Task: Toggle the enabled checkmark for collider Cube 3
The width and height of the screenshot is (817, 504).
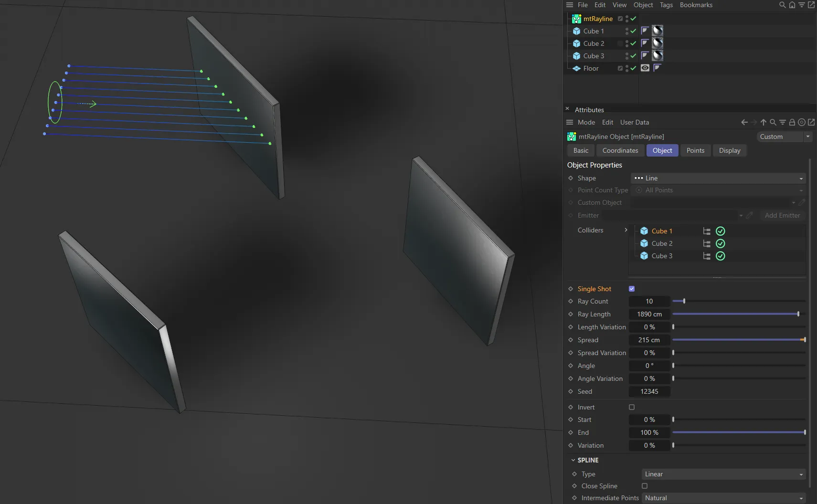Action: coord(721,256)
